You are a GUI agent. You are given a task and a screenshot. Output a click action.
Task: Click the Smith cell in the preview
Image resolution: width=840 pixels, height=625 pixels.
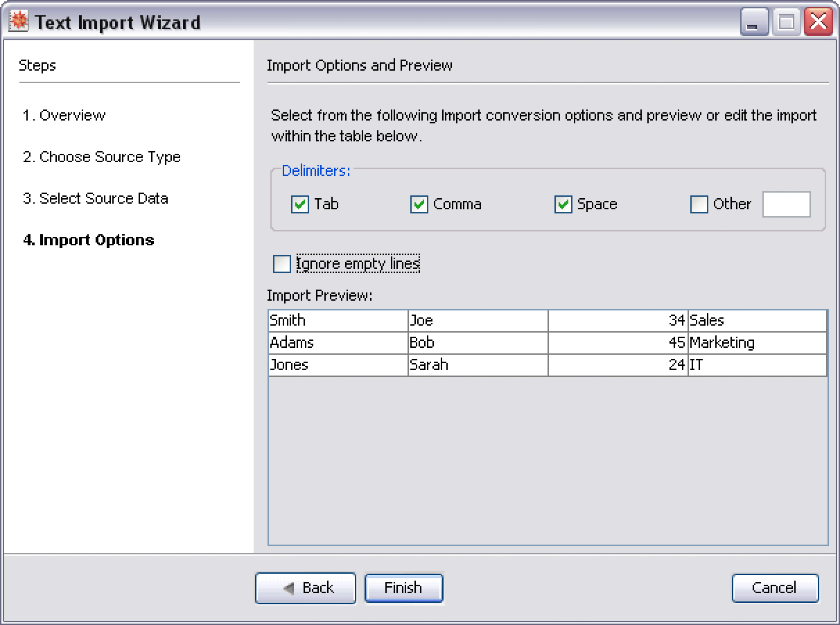tap(338, 321)
